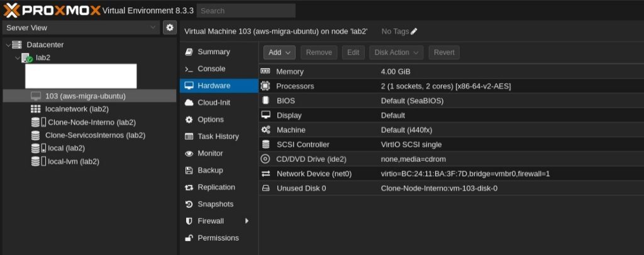The image size is (644, 255).
Task: Click the Edit button in toolbar
Action: coord(353,52)
